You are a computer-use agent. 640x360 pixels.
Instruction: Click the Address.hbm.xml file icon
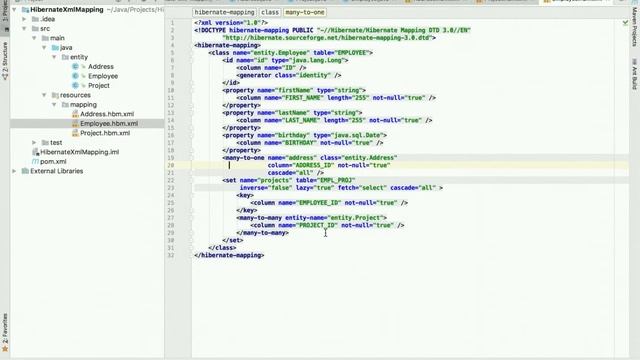[75, 114]
